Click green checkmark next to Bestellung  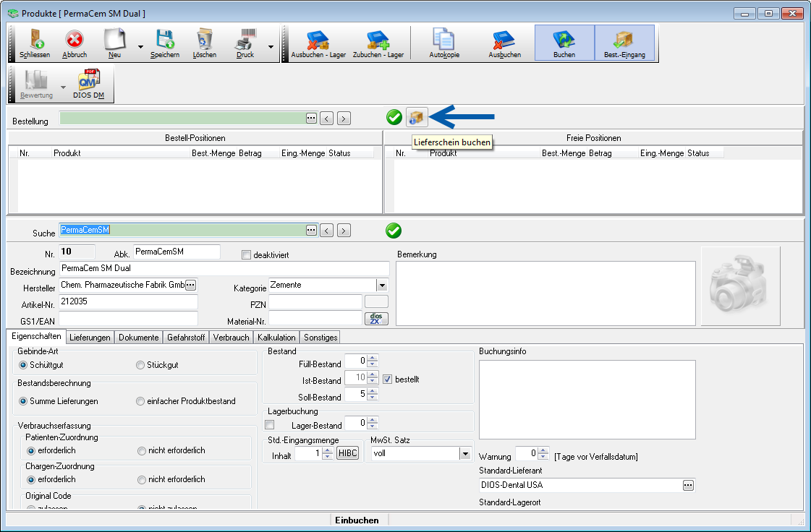coord(394,117)
